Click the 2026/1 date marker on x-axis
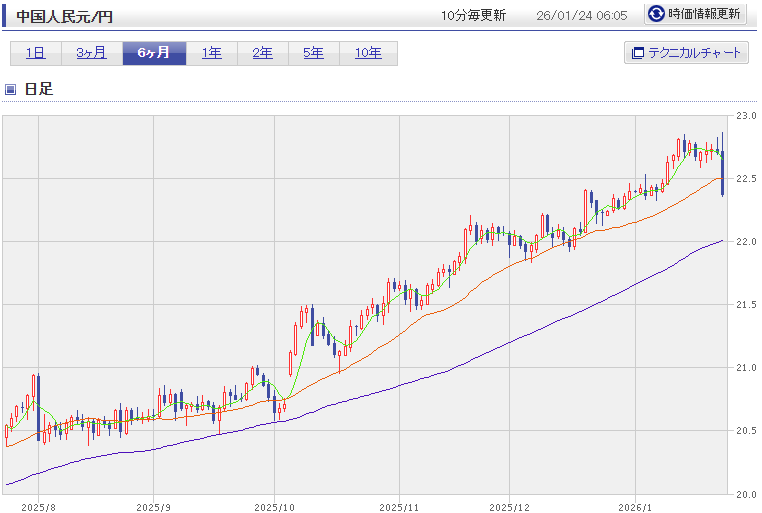 click(x=635, y=506)
